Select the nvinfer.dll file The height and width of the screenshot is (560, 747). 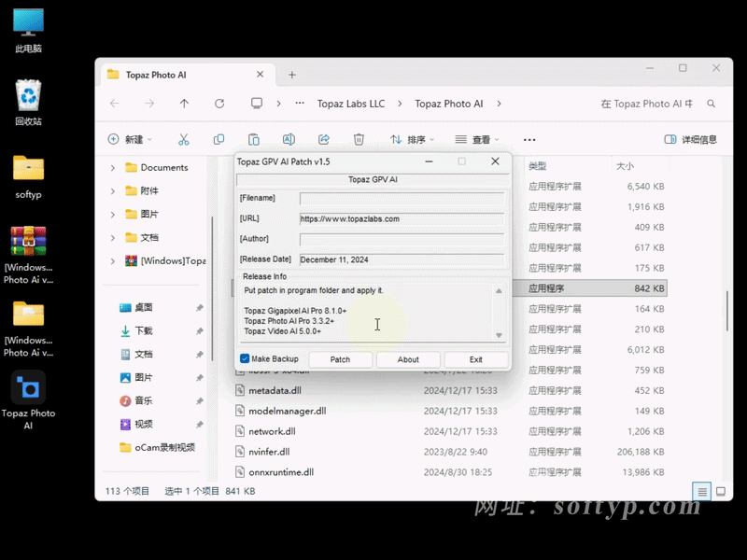tap(269, 452)
